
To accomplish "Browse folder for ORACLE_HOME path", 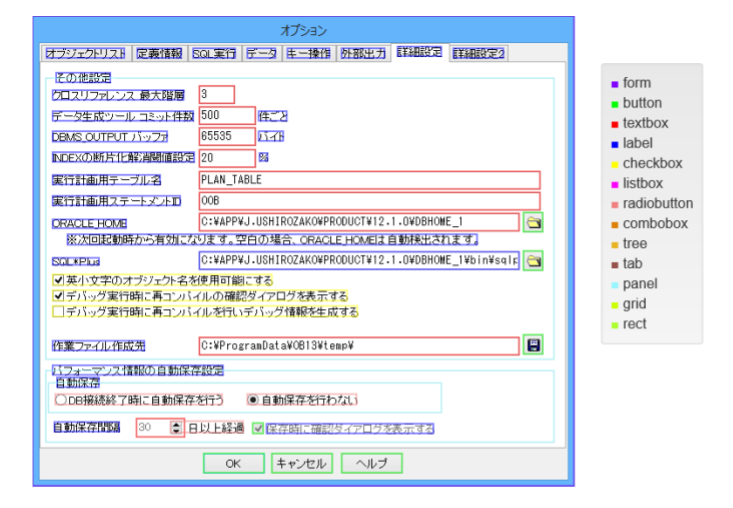I will pos(532,222).
